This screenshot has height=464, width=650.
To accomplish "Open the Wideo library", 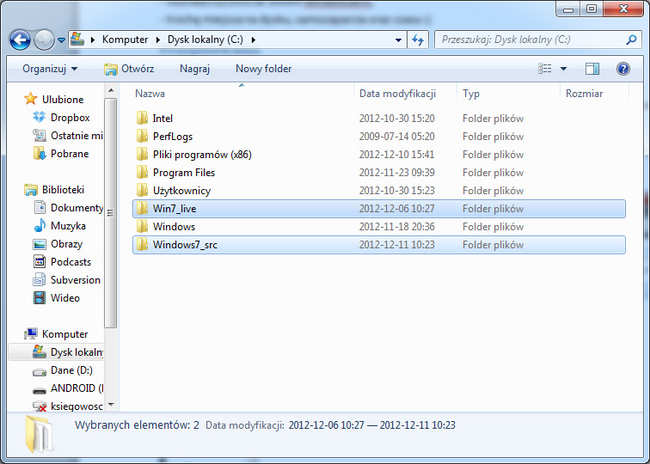I will pos(56,298).
